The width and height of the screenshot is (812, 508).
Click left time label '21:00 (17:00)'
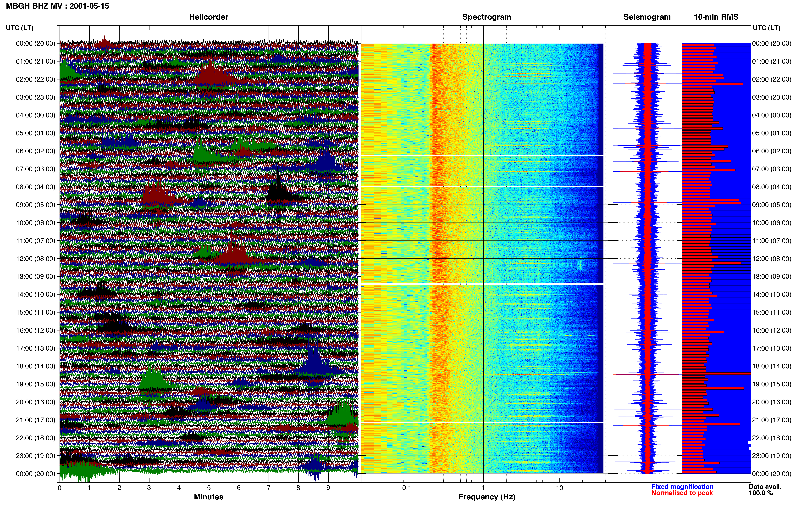pyautogui.click(x=36, y=420)
